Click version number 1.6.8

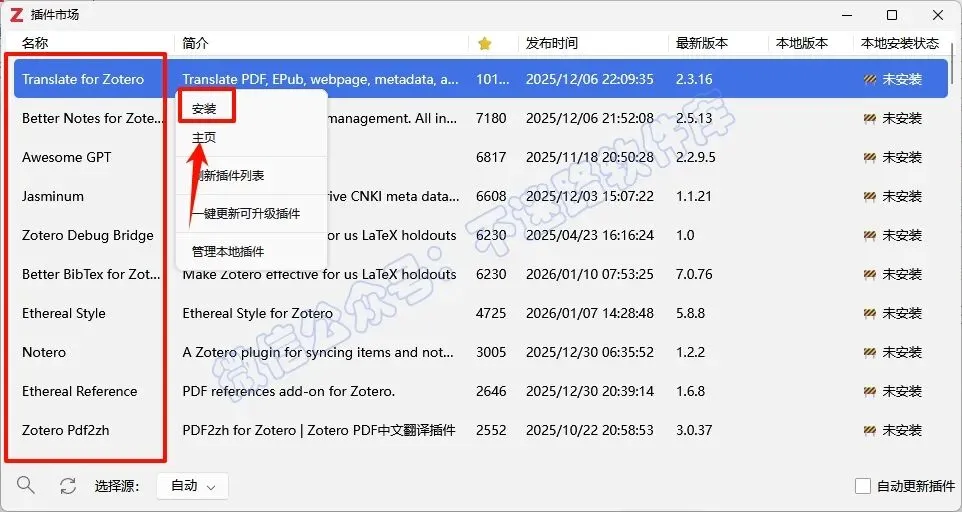pos(690,391)
